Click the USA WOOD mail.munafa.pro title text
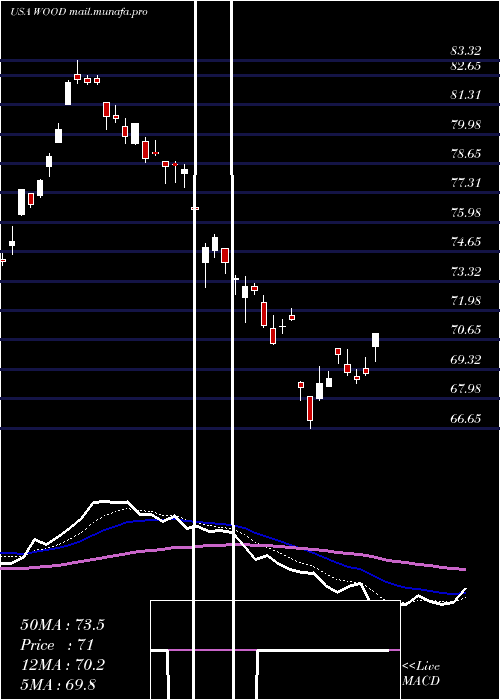 pos(79,12)
